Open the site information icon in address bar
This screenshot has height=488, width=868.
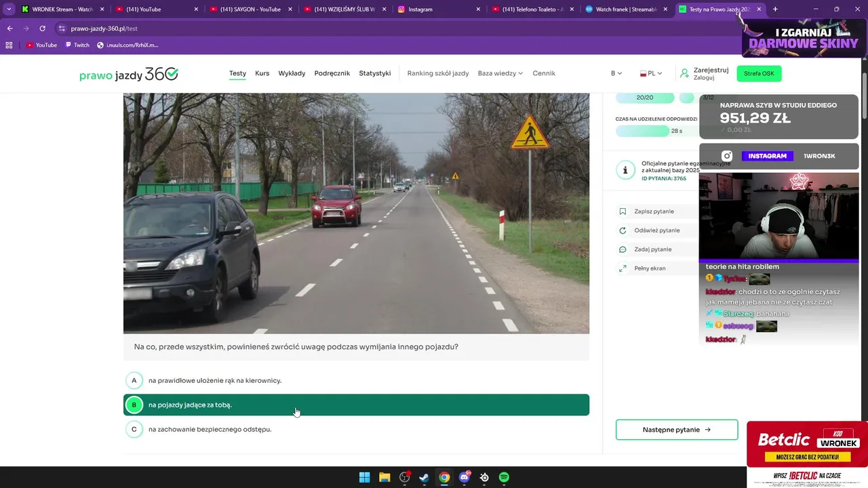tap(62, 28)
